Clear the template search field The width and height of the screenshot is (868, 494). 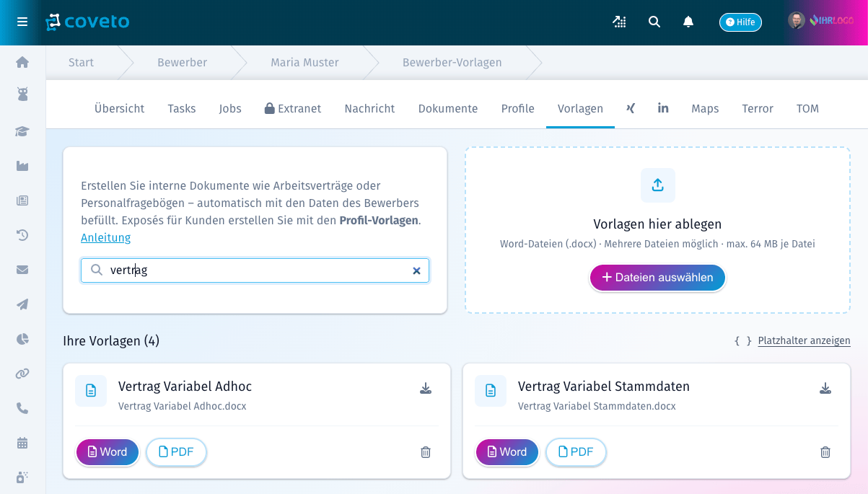tap(416, 270)
